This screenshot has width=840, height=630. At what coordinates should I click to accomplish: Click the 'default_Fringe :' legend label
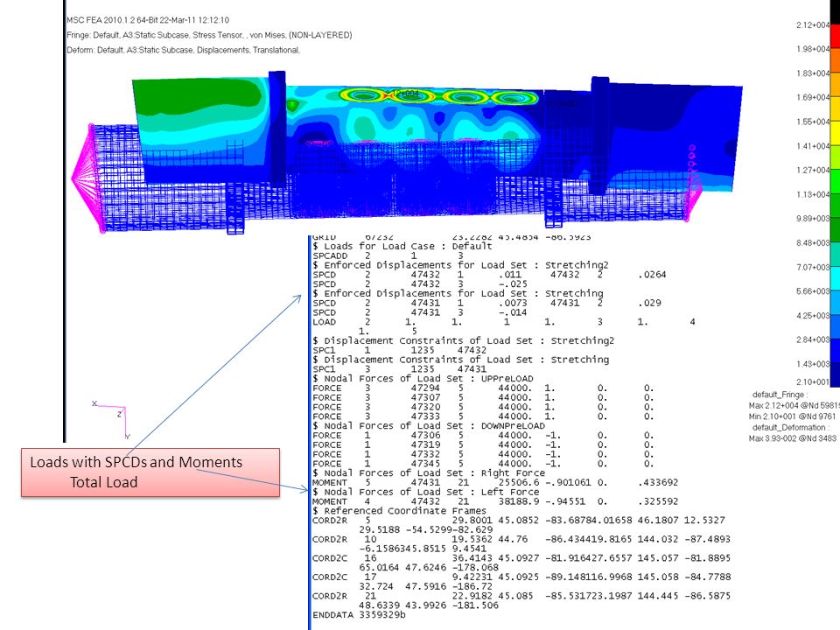(780, 395)
